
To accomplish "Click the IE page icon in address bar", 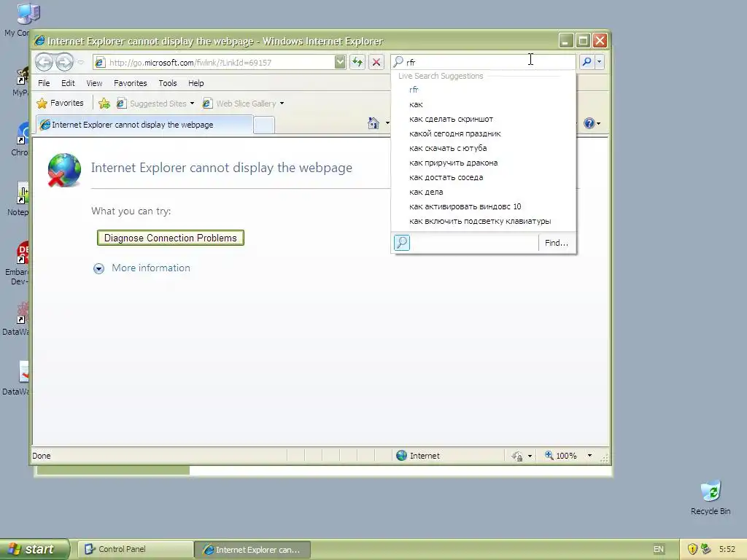I will 99,63.
